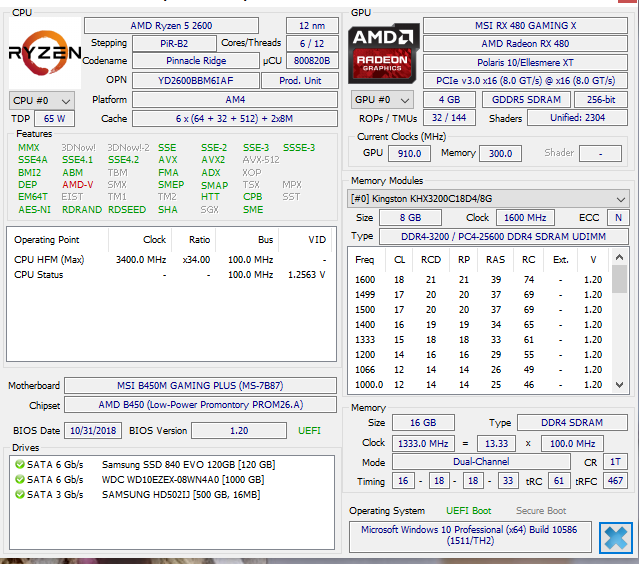Click the AMD Radeon RX 480 field
The height and width of the screenshot is (564, 639).
point(525,44)
